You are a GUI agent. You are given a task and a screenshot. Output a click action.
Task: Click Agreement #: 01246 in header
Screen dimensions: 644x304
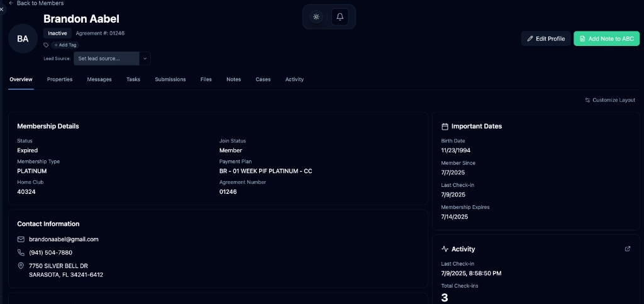(100, 33)
